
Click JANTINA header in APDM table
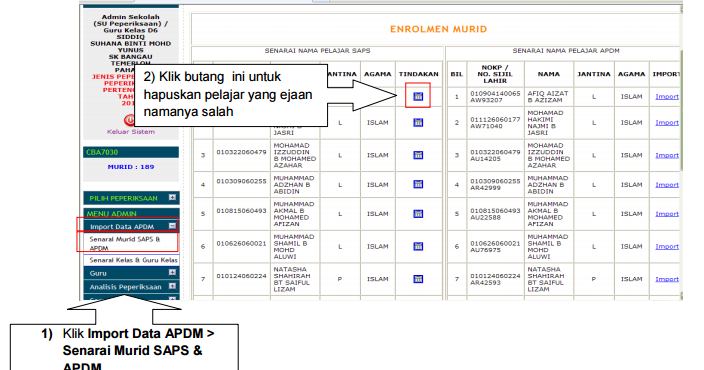pos(594,74)
